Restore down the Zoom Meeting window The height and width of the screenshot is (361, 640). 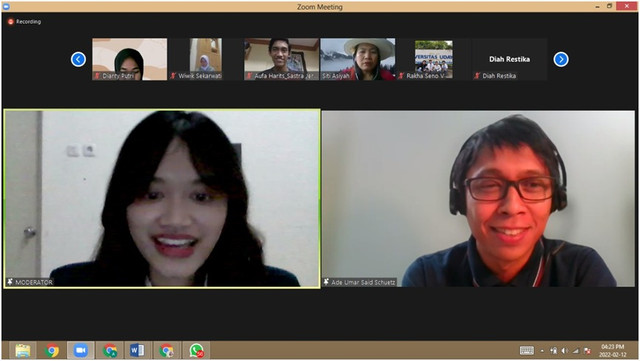[x=609, y=6]
